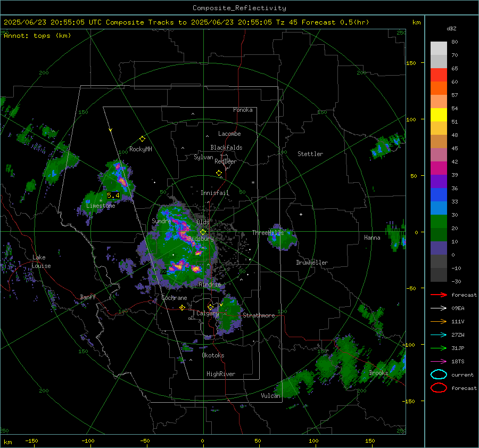This screenshot has height=448, width=479.
Task: Click the Ponoka city label
Action: point(243,110)
